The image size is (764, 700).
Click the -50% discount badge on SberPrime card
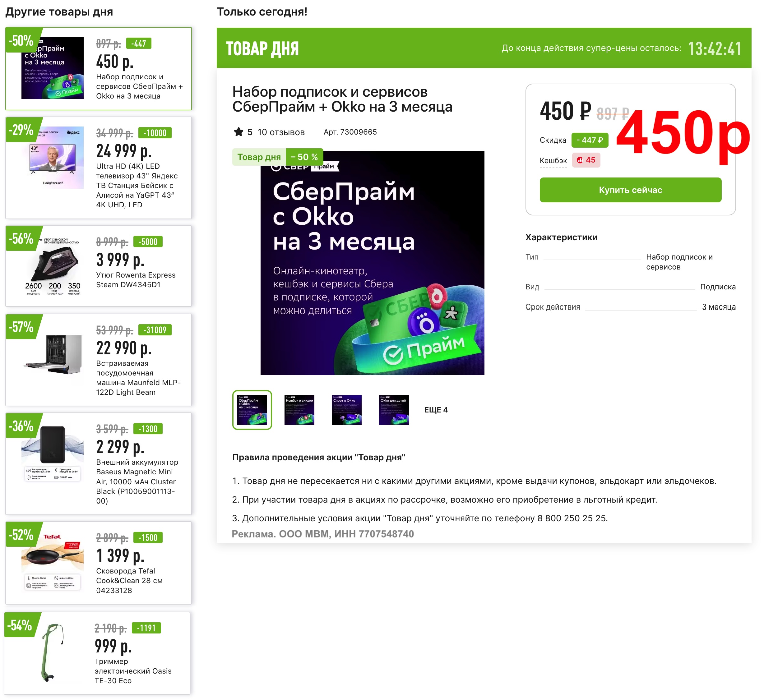click(x=21, y=40)
